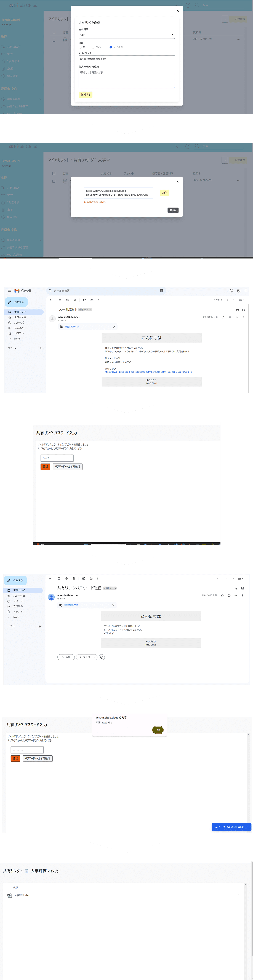Select ドラフト in sidebar beside 共有リンクパスワード送信 email

(x=18, y=612)
